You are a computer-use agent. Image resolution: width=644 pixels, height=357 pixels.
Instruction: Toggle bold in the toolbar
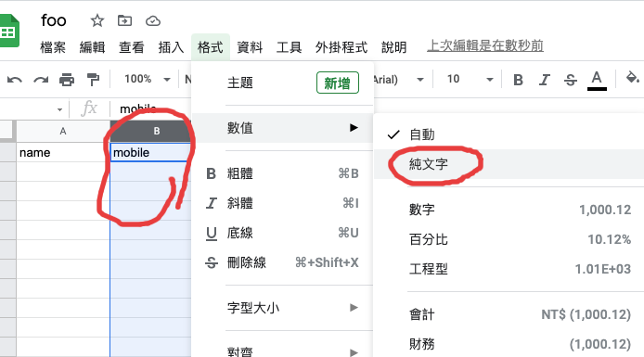pyautogui.click(x=519, y=80)
